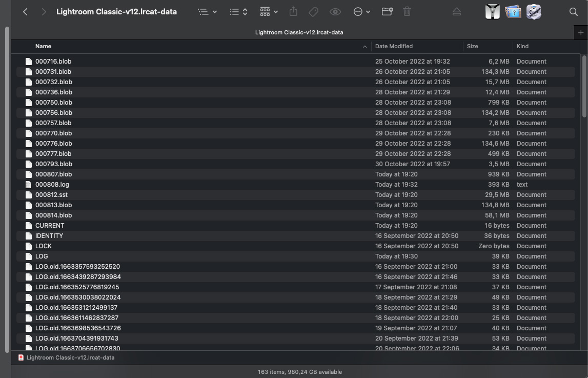Viewport: 588px width, 378px height.
Task: Open the list view switcher control
Action: pos(238,12)
